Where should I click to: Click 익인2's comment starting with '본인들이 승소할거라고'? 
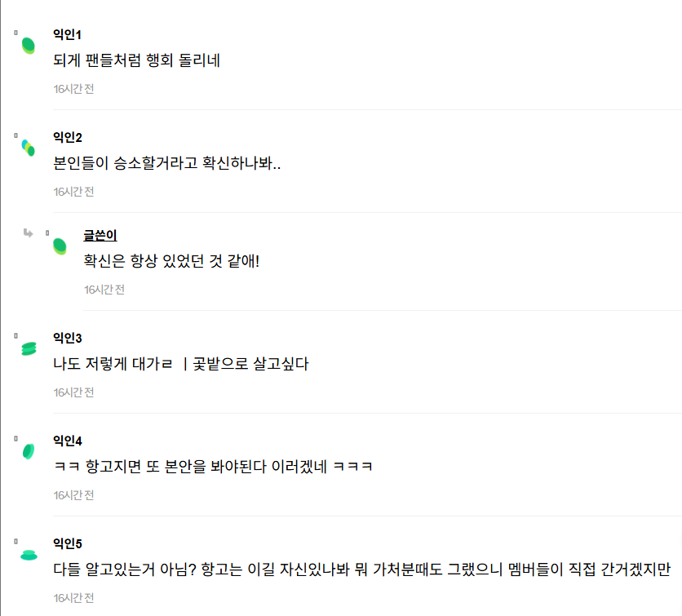167,162
